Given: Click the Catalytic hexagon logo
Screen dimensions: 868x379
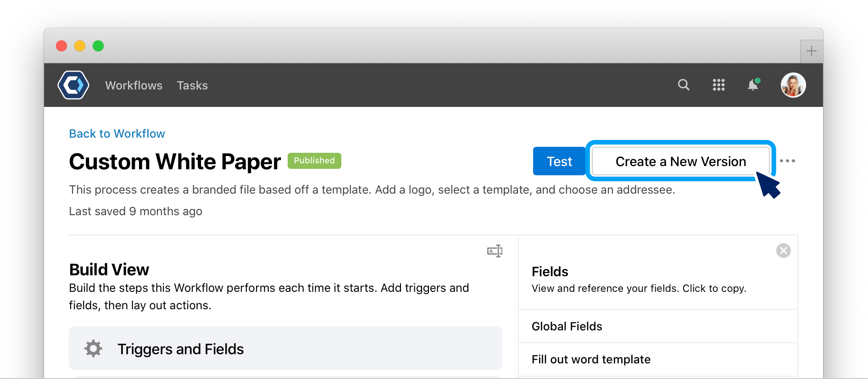Looking at the screenshot, I should point(73,85).
